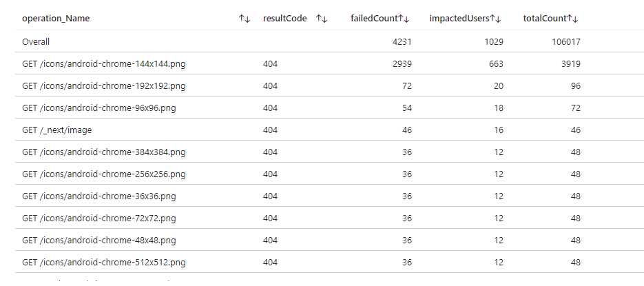Sort by totalCount using arrows icon
644x286 pixels.
pyautogui.click(x=573, y=19)
